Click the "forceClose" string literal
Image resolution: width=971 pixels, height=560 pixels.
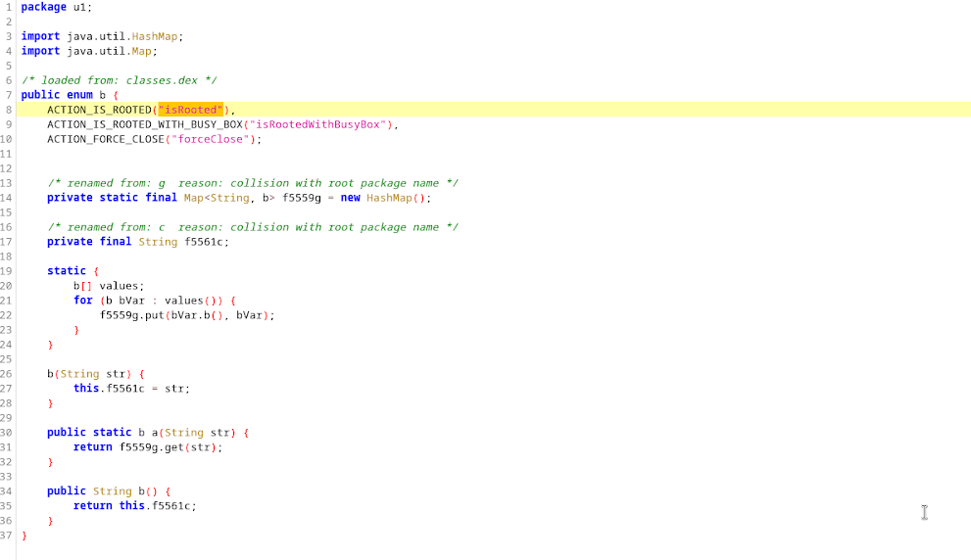click(210, 139)
